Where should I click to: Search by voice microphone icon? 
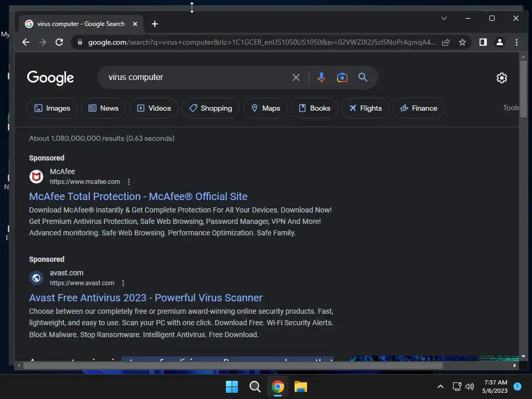pyautogui.click(x=321, y=77)
